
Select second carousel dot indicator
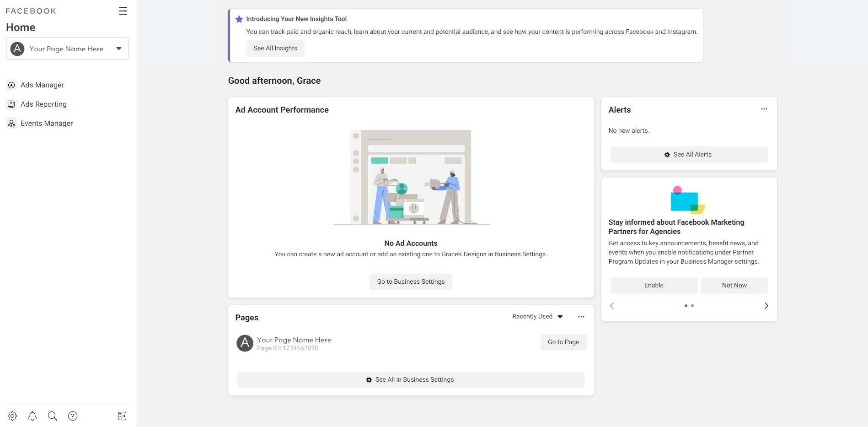click(692, 306)
